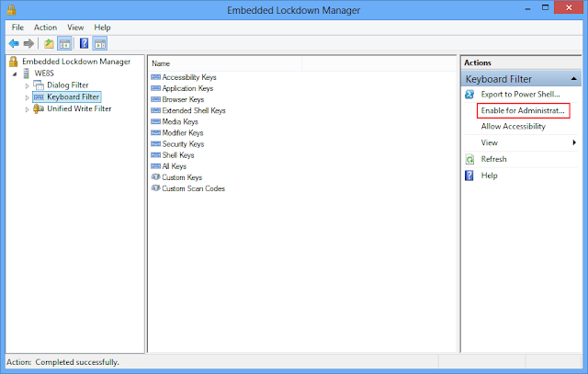Select Embedded Lockdown Manager root node
Image resolution: width=588 pixels, height=374 pixels.
coord(76,62)
